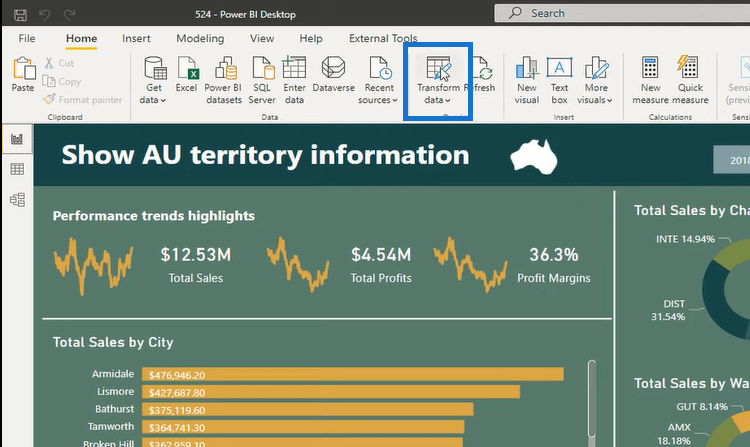
Task: Click the Total Profits sparkline chart
Action: pos(298,264)
